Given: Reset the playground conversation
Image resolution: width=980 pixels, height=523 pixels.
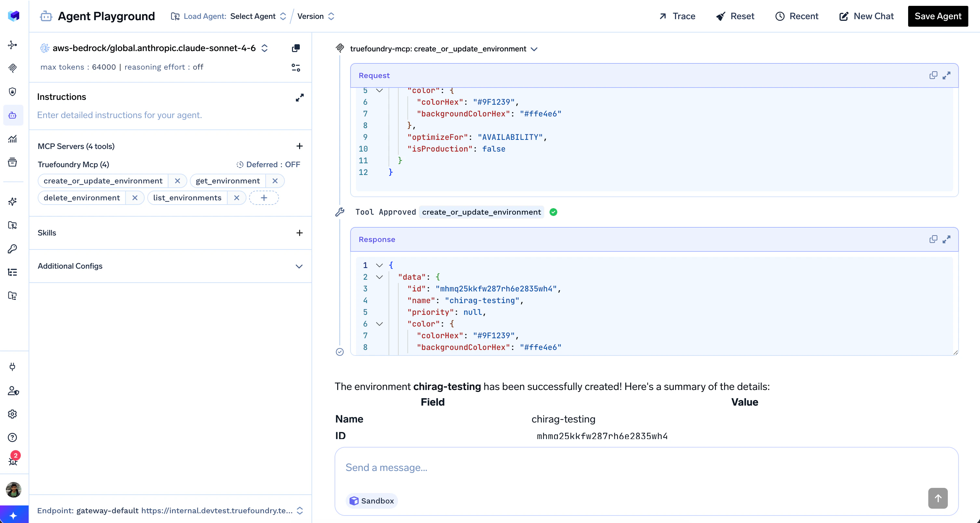Looking at the screenshot, I should (735, 16).
